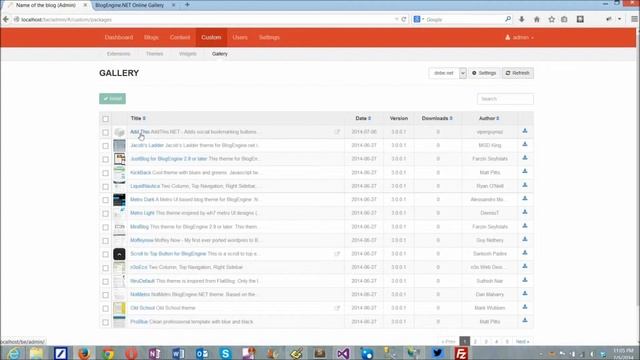Open Chrome from the taskbar

pyautogui.click(x=108, y=353)
